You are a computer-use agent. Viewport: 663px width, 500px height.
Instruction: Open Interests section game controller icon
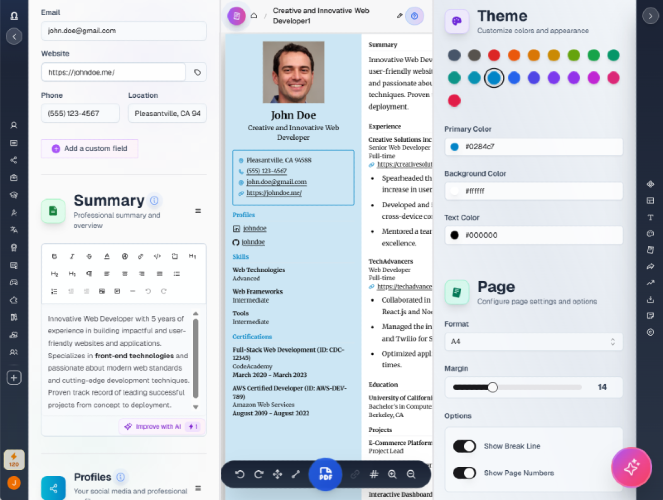click(14, 282)
